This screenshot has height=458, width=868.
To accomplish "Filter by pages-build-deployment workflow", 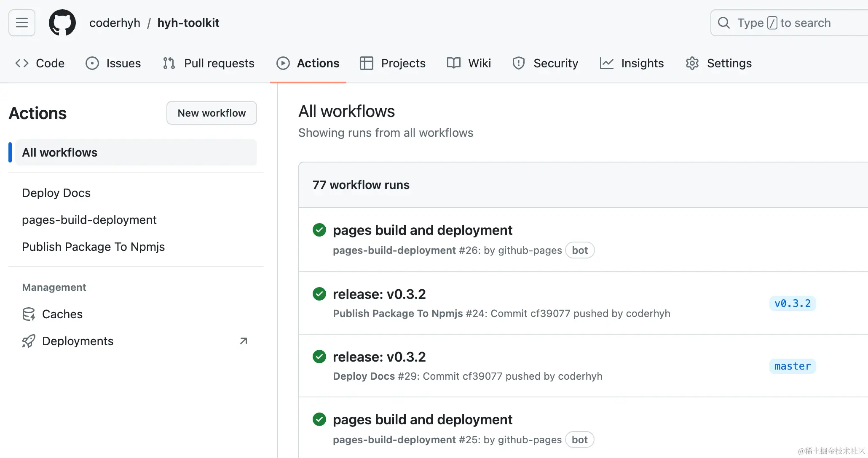I will (89, 220).
